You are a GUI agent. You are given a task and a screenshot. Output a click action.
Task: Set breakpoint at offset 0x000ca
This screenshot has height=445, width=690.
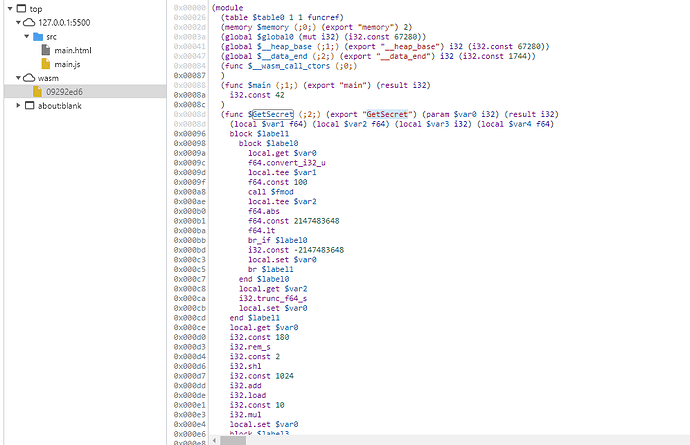click(x=189, y=298)
